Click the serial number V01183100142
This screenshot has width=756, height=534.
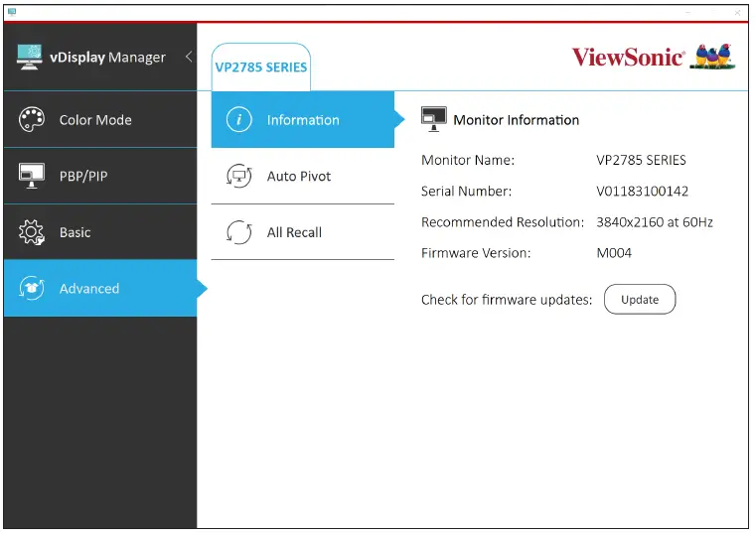[x=642, y=192]
